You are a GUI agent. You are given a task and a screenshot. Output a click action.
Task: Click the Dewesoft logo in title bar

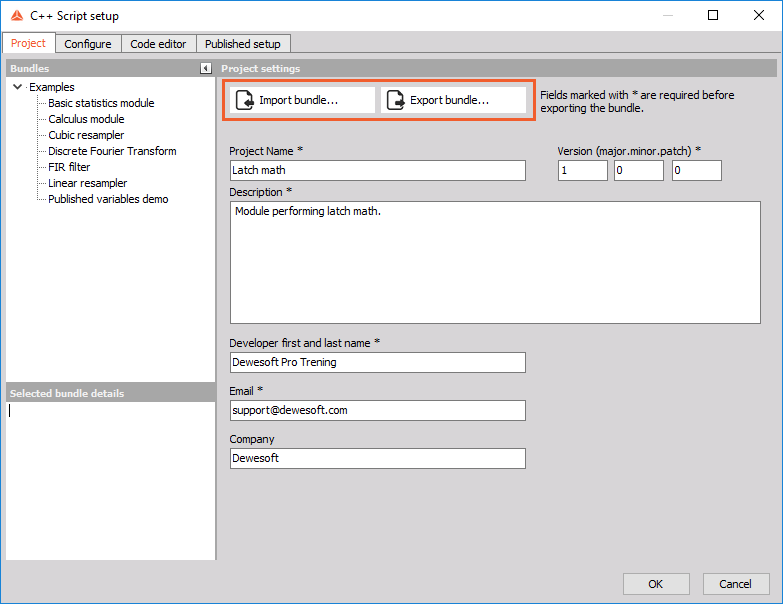pos(17,15)
